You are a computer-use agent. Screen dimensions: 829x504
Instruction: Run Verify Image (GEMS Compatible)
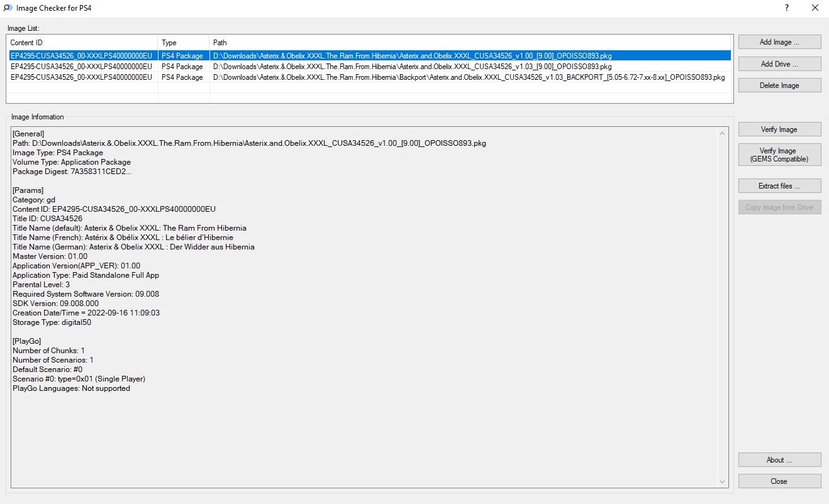(x=779, y=155)
